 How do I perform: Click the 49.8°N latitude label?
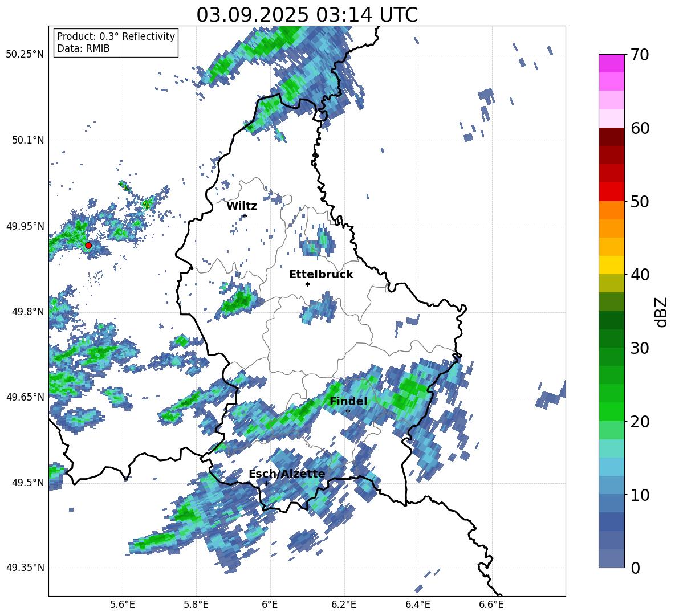pos(27,312)
